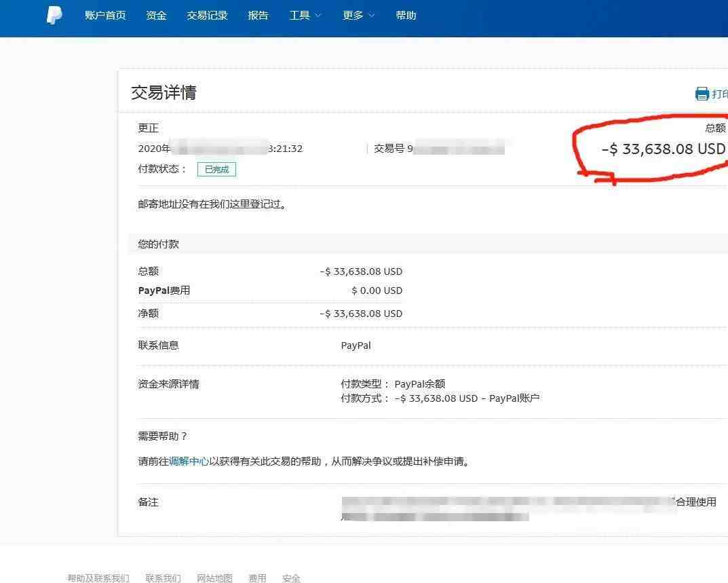The width and height of the screenshot is (728, 583).
Task: Click 付款类型: PayPal余额 text
Action: click(393, 383)
